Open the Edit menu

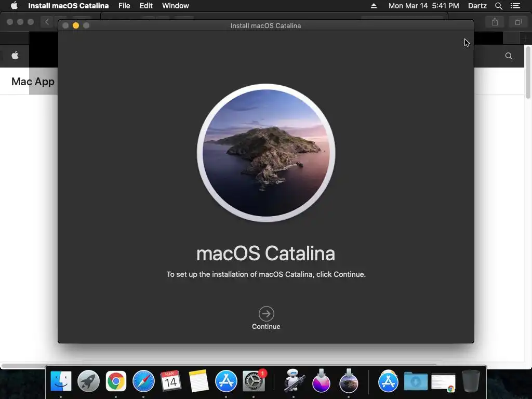pyautogui.click(x=146, y=6)
